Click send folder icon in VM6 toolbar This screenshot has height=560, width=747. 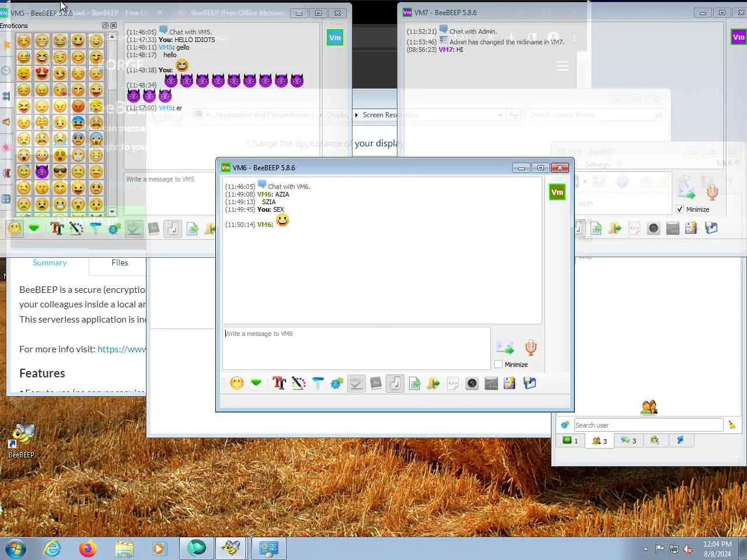click(434, 383)
